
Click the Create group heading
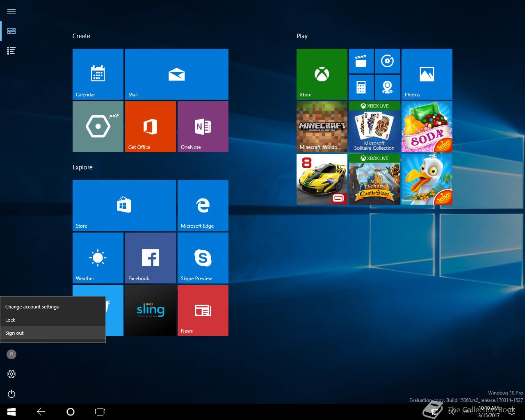(81, 36)
